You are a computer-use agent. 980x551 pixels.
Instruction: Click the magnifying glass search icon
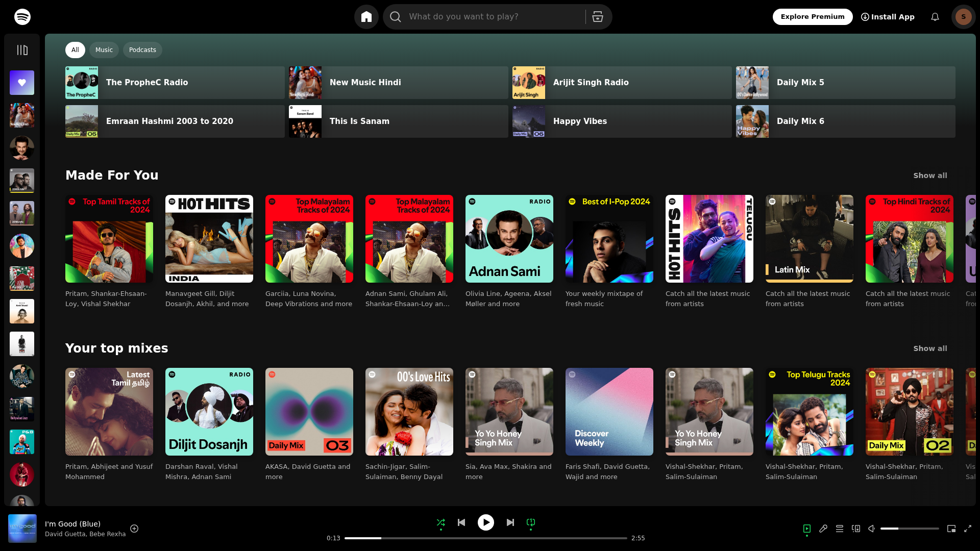click(396, 17)
